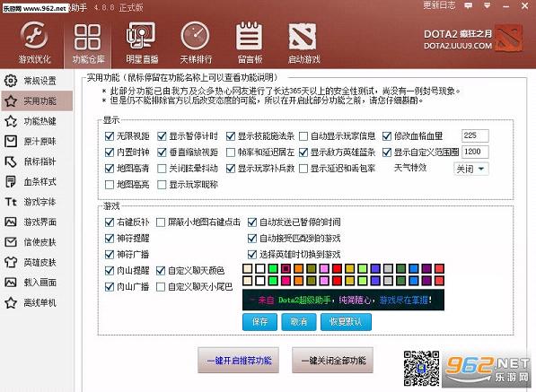
Task: Open the title bar dropdown arrow menu
Action: tap(488, 5)
